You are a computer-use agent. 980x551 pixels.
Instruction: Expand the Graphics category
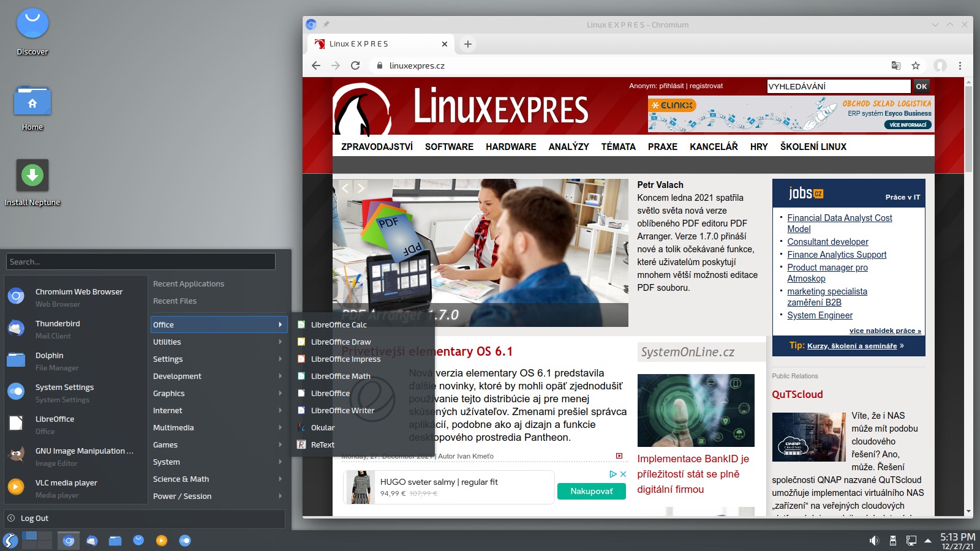point(219,393)
